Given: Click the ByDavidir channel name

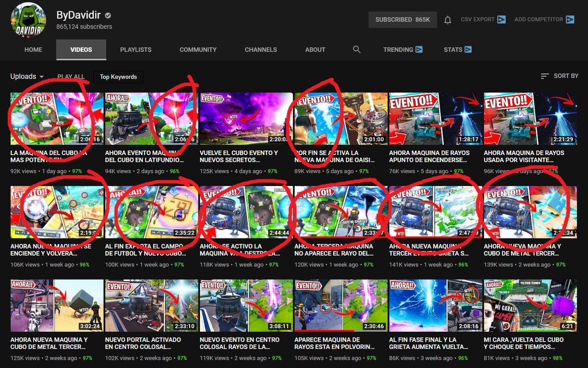Looking at the screenshot, I should click(x=78, y=15).
